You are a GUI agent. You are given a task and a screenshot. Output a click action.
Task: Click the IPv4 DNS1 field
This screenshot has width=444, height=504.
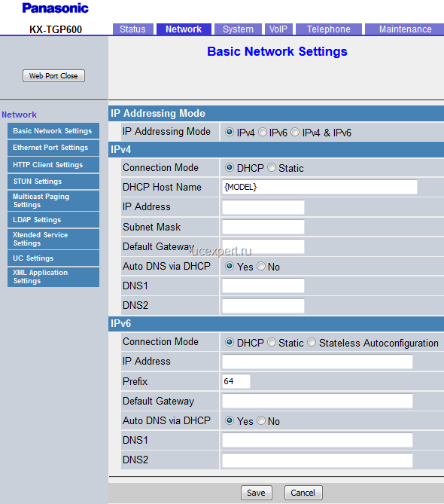(x=263, y=286)
